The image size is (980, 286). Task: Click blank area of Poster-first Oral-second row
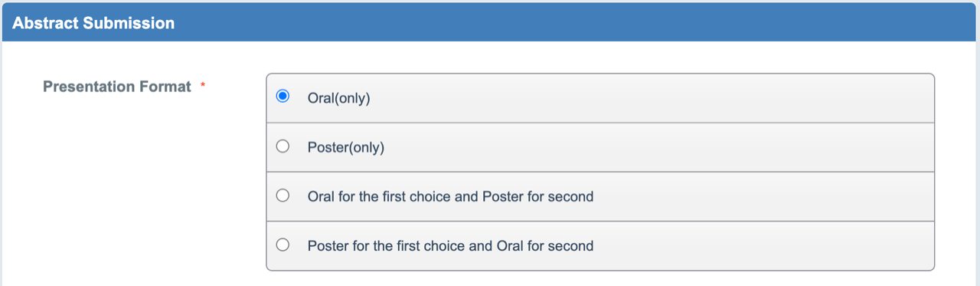[x=766, y=246]
